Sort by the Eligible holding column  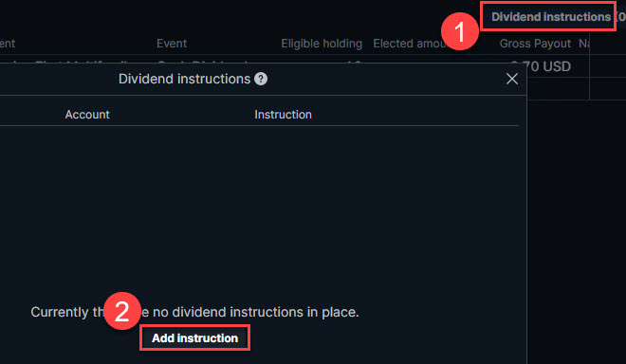click(x=322, y=43)
